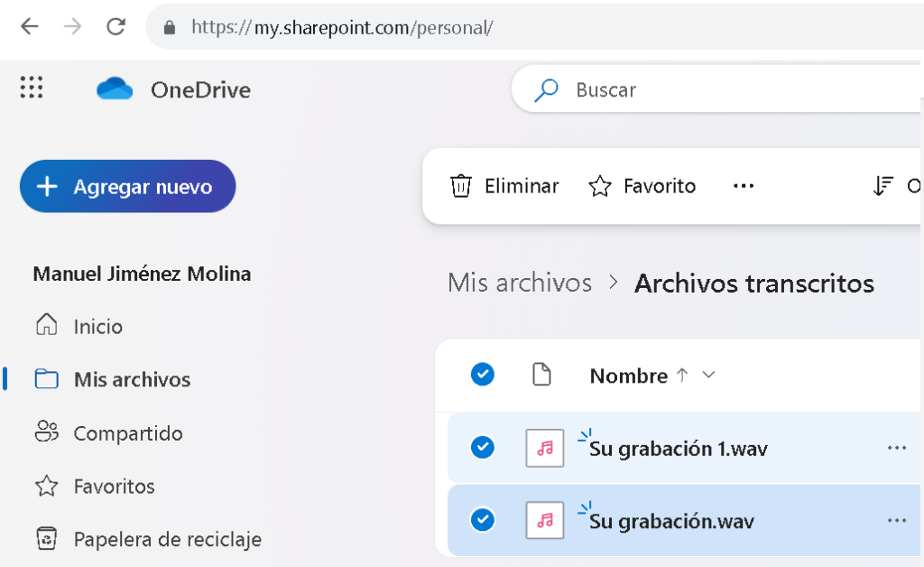Go back to the previous browser page
This screenshot has width=924, height=567.
30,26
